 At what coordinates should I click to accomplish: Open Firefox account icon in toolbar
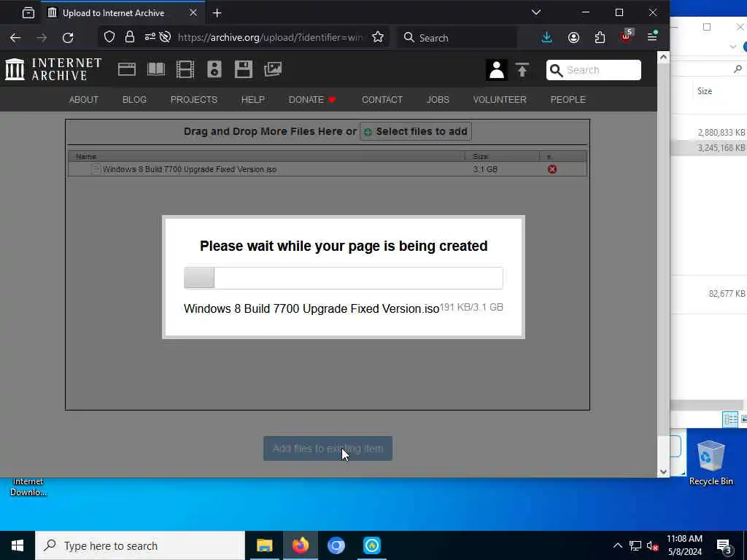click(573, 38)
